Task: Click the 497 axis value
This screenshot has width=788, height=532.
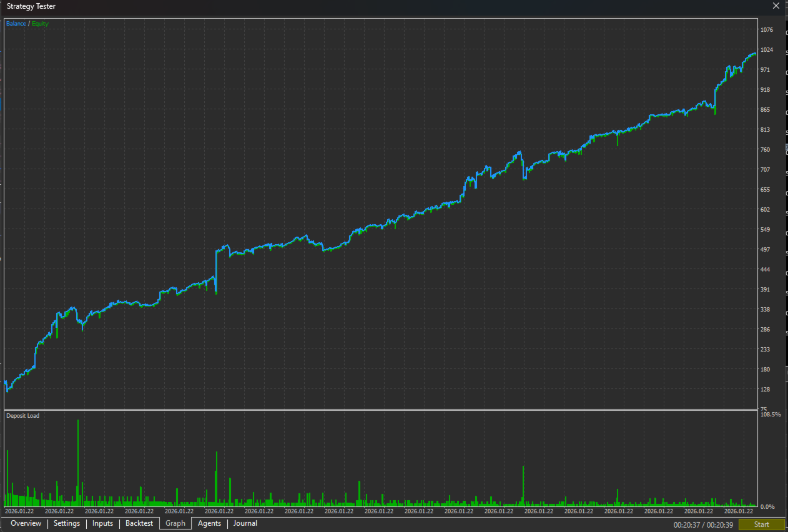Action: 766,250
